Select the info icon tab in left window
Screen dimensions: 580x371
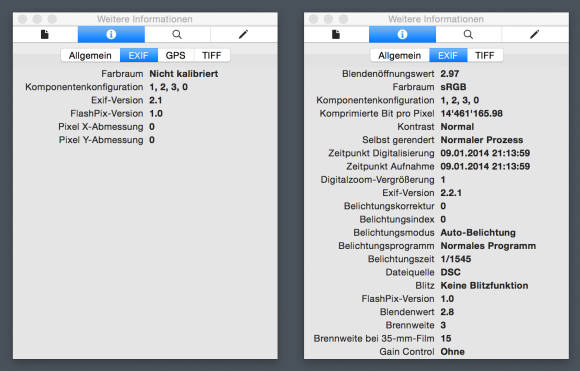point(111,34)
